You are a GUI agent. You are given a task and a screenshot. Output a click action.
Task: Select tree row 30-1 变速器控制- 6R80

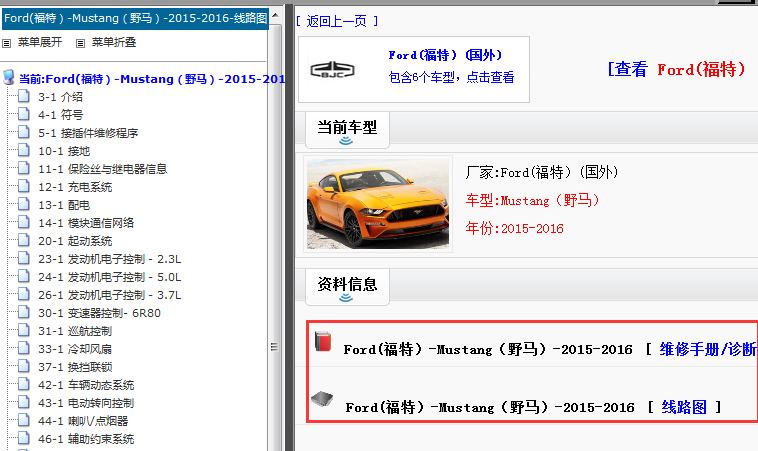click(99, 313)
